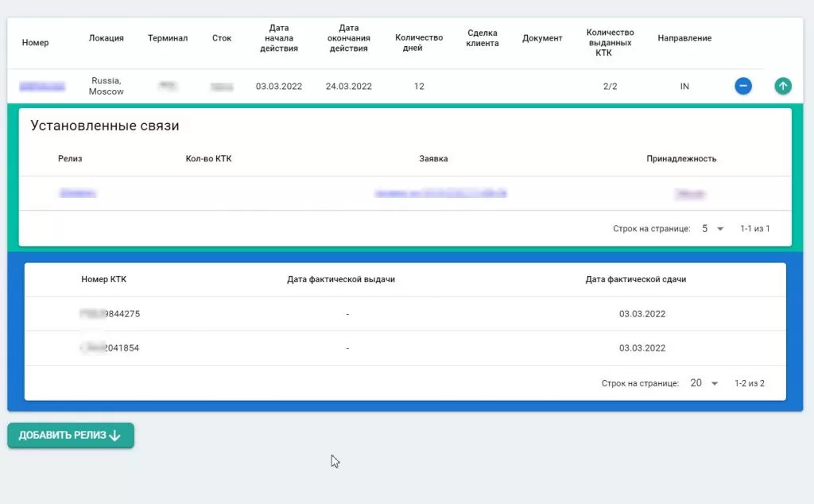The height and width of the screenshot is (504, 814).
Task: Click the green up-arrow icon on the row
Action: [x=783, y=84]
